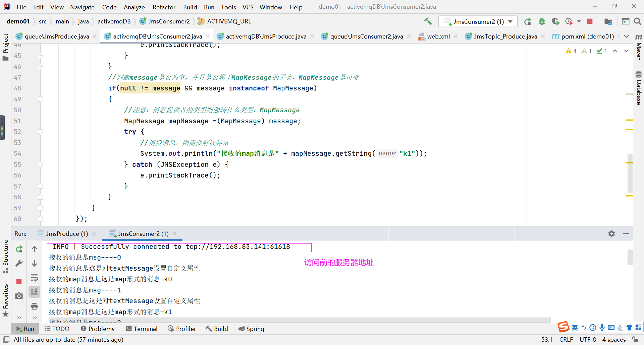Print console output with printer icon
The width and height of the screenshot is (644, 345).
(x=34, y=306)
